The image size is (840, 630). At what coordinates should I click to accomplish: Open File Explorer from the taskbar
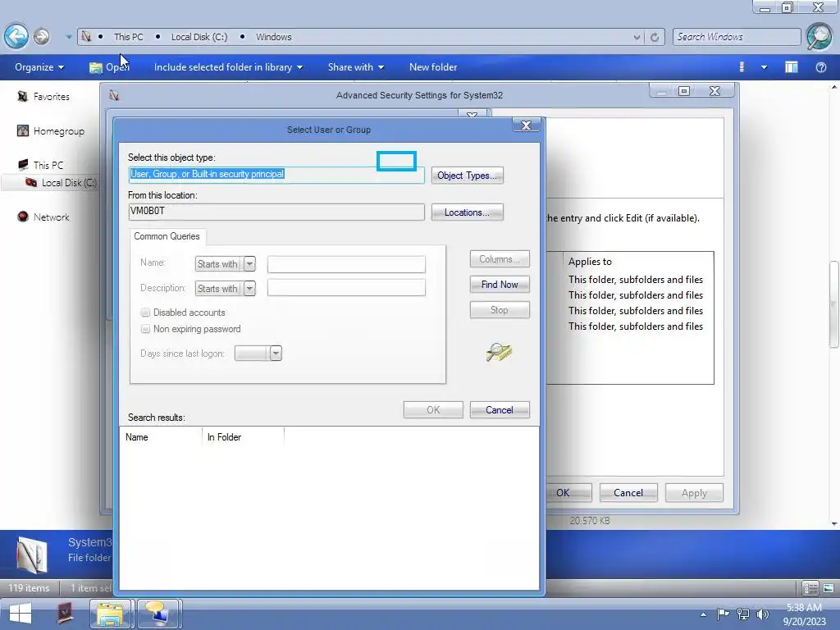point(111,614)
